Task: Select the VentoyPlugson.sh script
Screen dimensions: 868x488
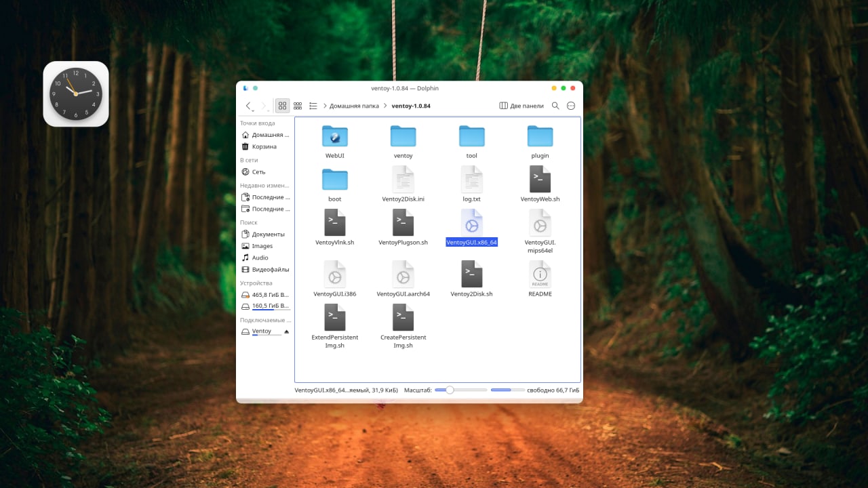Action: coord(403,228)
